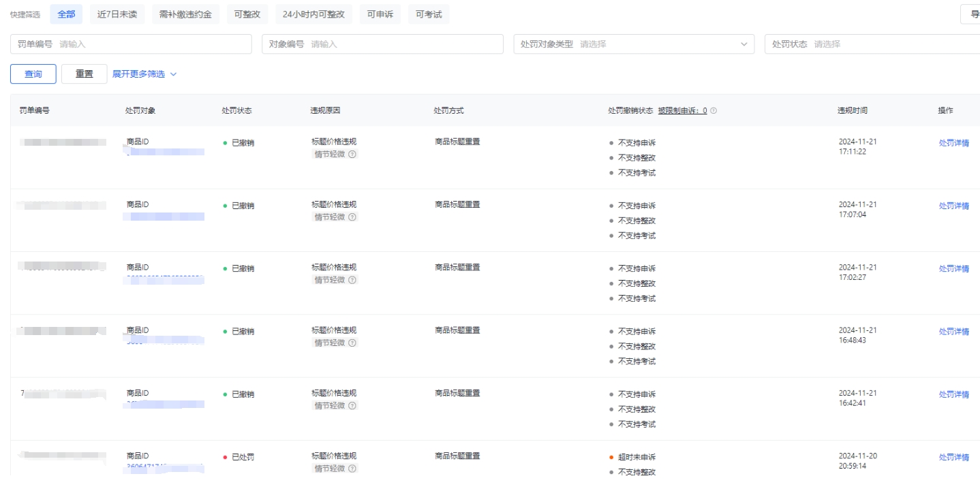Filter by 可申诉 items

click(381, 14)
